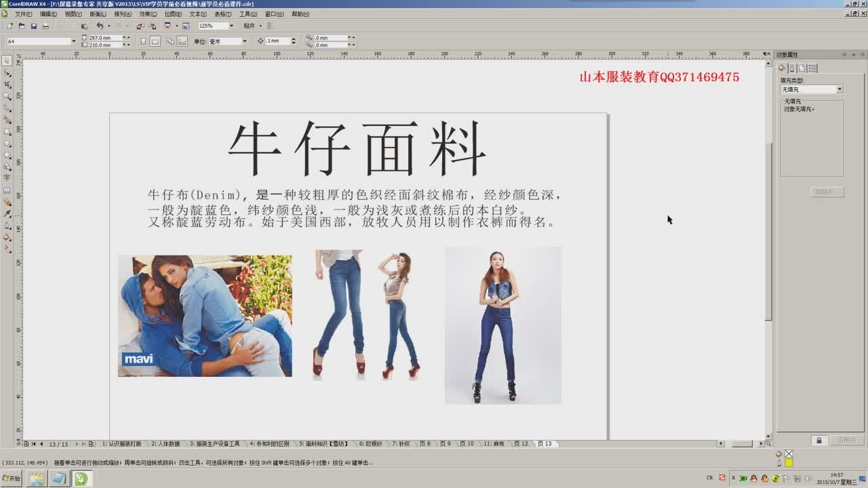Open the fill type 无填充 dropdown

[x=840, y=89]
